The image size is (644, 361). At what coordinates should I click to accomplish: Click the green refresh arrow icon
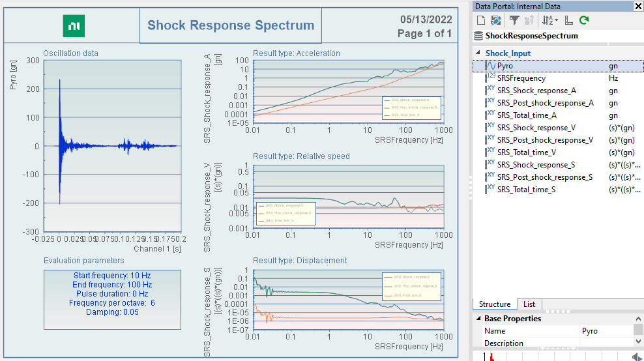584,20
